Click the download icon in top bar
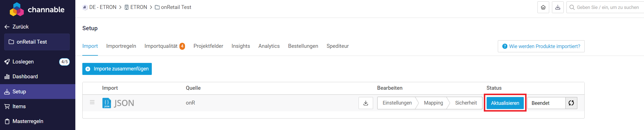Image resolution: width=644 pixels, height=130 pixels. (558, 8)
